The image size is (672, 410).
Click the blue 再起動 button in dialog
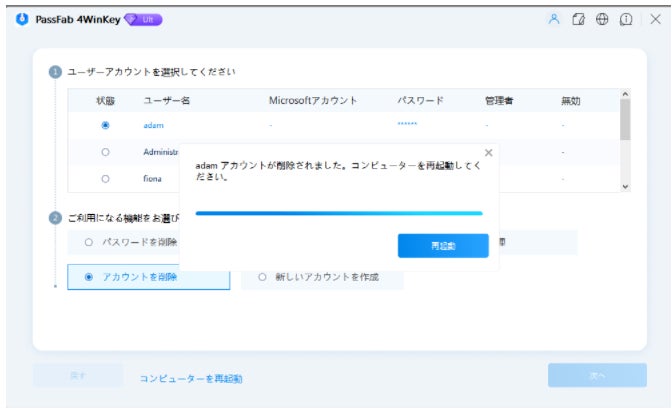[x=443, y=245]
